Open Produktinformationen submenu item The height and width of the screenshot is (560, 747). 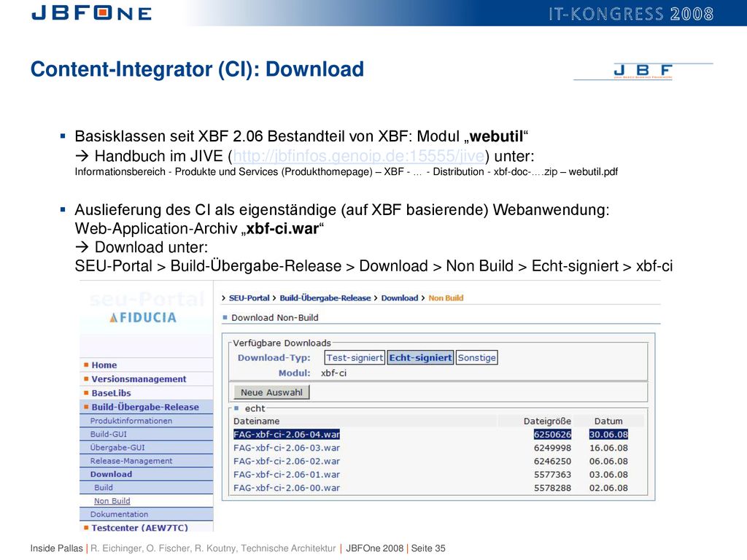pos(131,421)
